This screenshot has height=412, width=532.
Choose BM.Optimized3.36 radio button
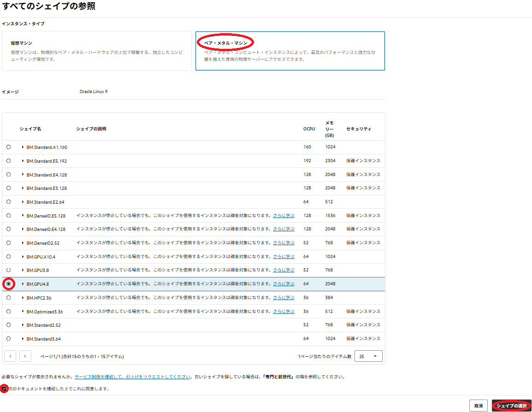click(x=9, y=312)
